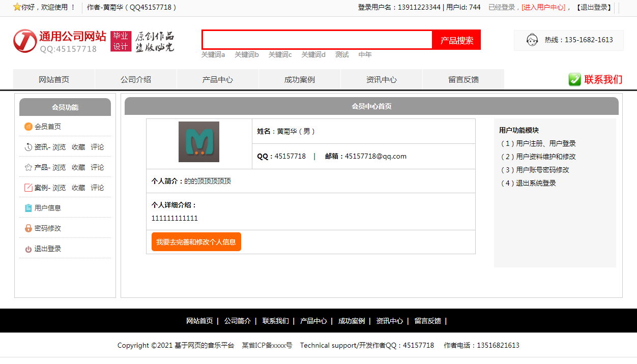Image resolution: width=637 pixels, height=364 pixels.
Task: Click the user avatar thumbnail
Action: point(199,142)
